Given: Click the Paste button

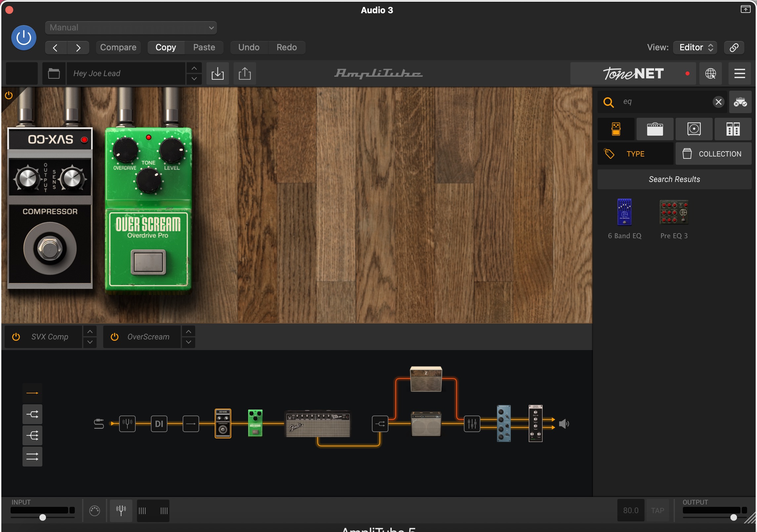Looking at the screenshot, I should [204, 48].
